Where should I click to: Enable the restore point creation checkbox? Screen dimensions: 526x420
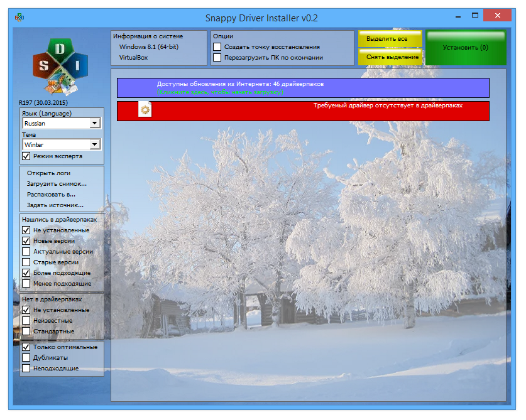coord(217,47)
